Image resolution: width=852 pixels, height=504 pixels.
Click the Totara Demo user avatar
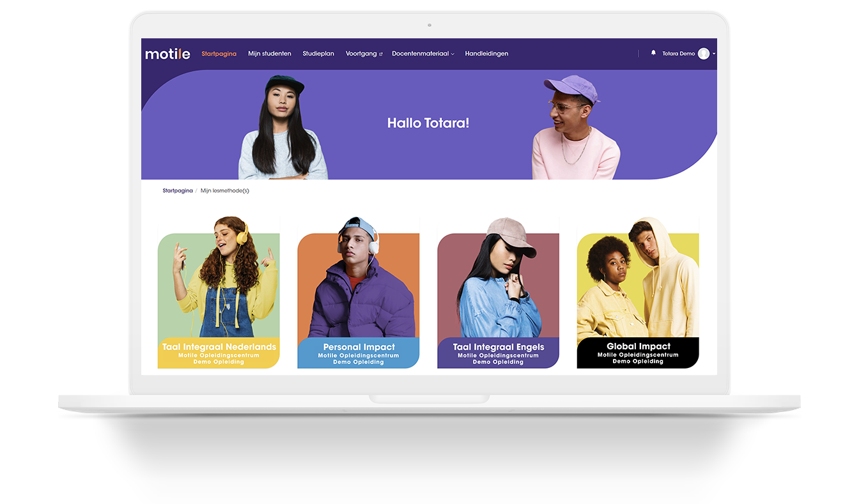click(703, 54)
